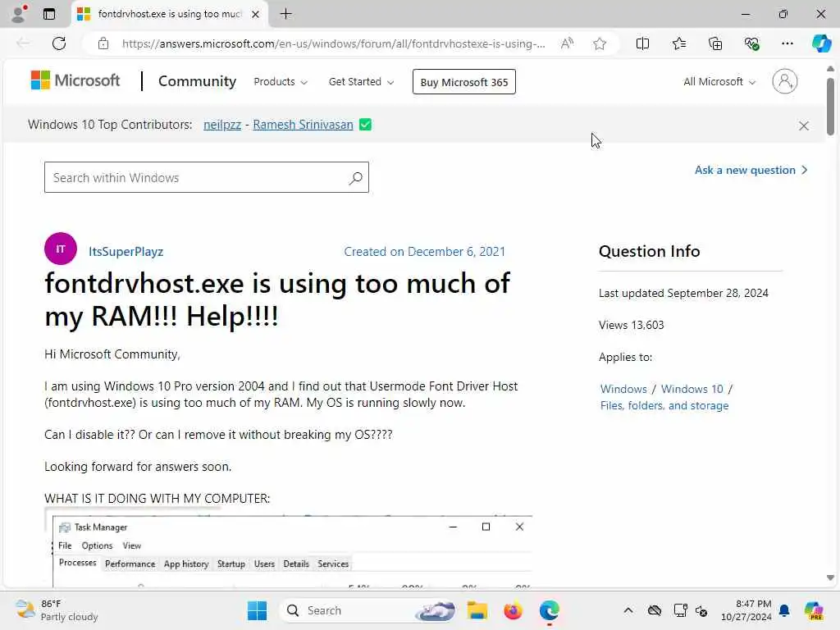Click the scrollbar down arrow
This screenshot has width=840, height=630.
[830, 577]
